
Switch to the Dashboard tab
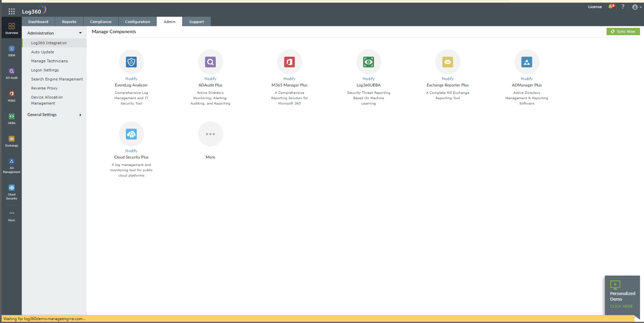38,22
